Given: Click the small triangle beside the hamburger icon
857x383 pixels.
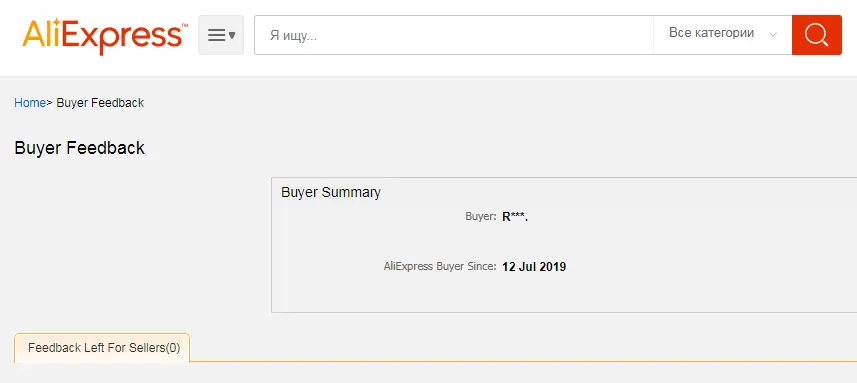Looking at the screenshot, I should coord(232,36).
